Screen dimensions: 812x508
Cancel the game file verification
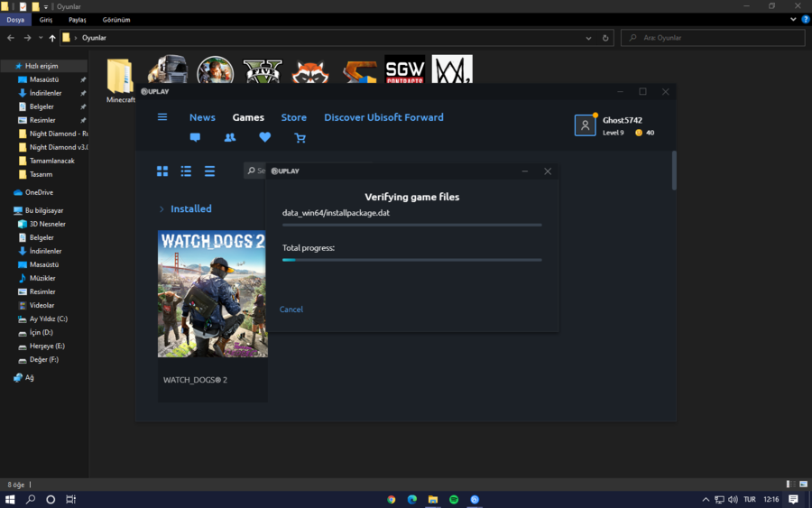[x=291, y=309]
